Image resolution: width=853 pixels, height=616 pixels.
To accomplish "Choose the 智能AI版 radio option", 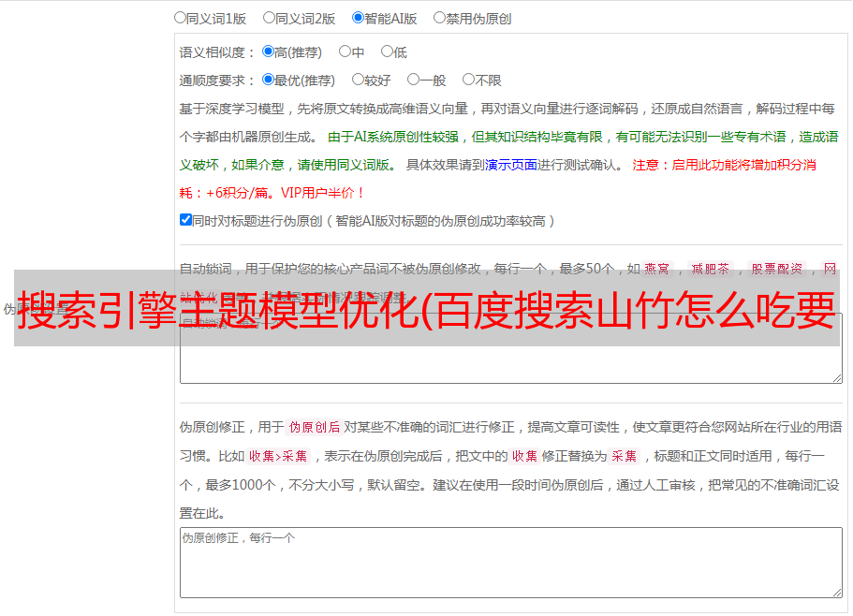I will coord(358,18).
